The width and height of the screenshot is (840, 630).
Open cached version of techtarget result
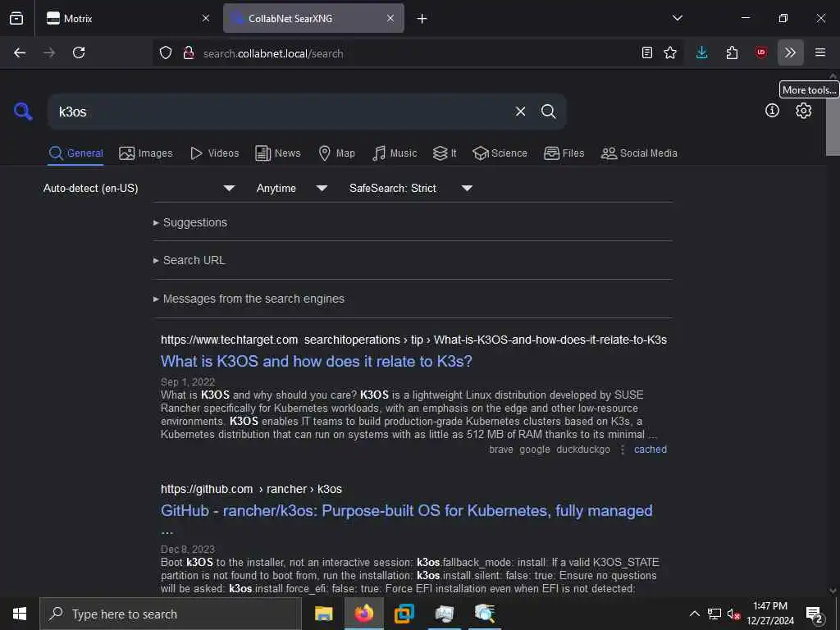(x=651, y=450)
